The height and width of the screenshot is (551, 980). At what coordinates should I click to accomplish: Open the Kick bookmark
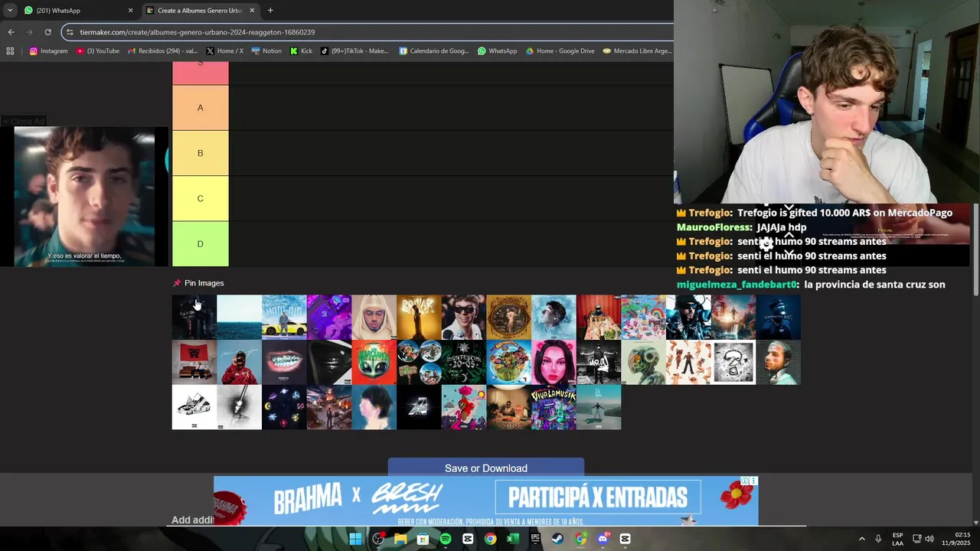pos(301,51)
